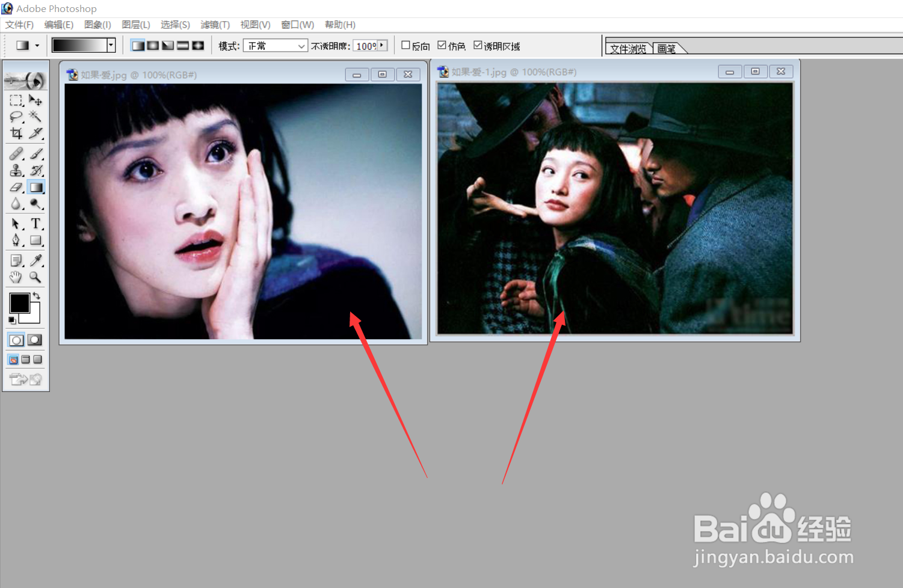Open the 模式 blend mode dropdown
Screen dimensions: 903x588
[x=276, y=46]
